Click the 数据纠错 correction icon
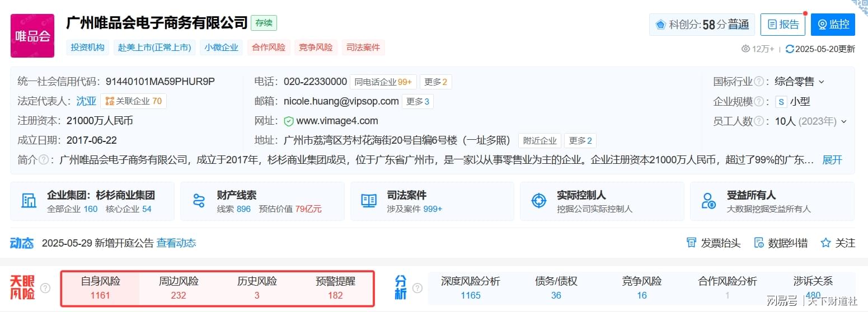 click(x=759, y=243)
